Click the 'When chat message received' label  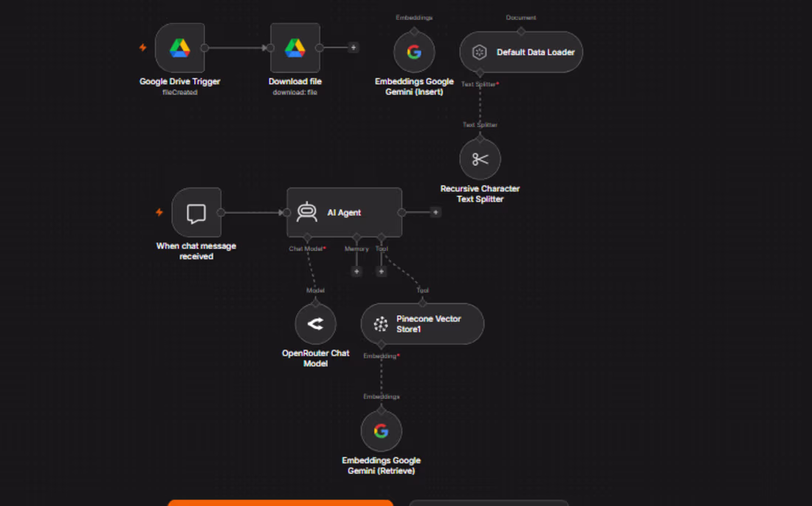(x=196, y=251)
